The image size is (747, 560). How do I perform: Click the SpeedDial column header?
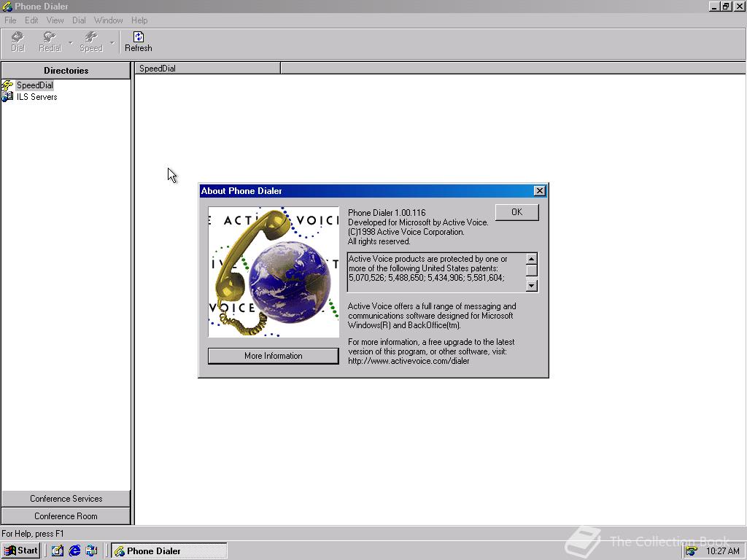[x=208, y=68]
